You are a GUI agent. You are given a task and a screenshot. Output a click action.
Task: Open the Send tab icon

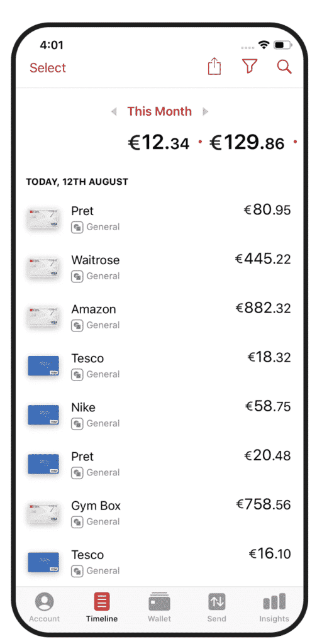coord(216,602)
